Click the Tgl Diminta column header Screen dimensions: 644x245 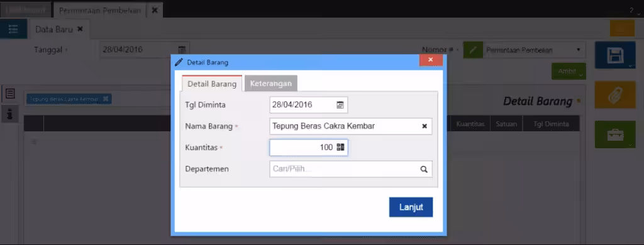pyautogui.click(x=551, y=124)
